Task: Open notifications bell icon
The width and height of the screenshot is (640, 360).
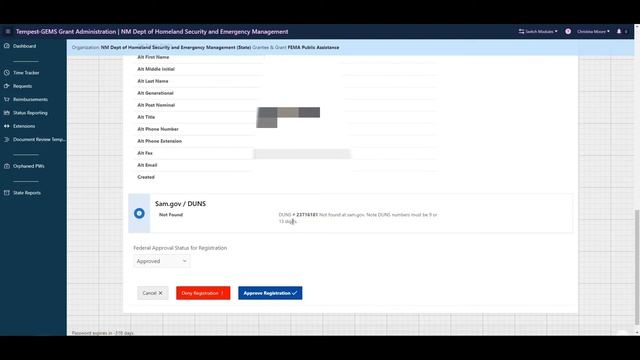Action: [619, 31]
